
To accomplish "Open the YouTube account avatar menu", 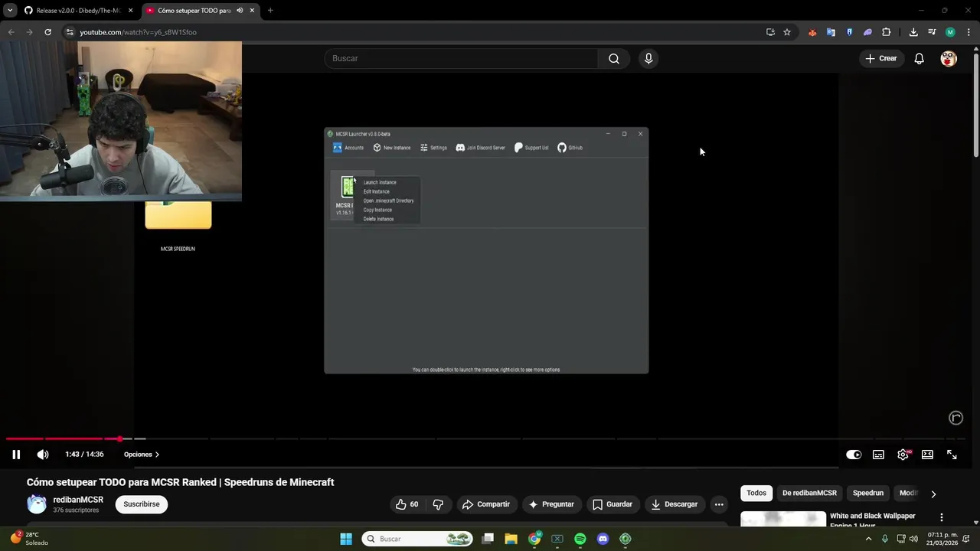I will (x=949, y=59).
